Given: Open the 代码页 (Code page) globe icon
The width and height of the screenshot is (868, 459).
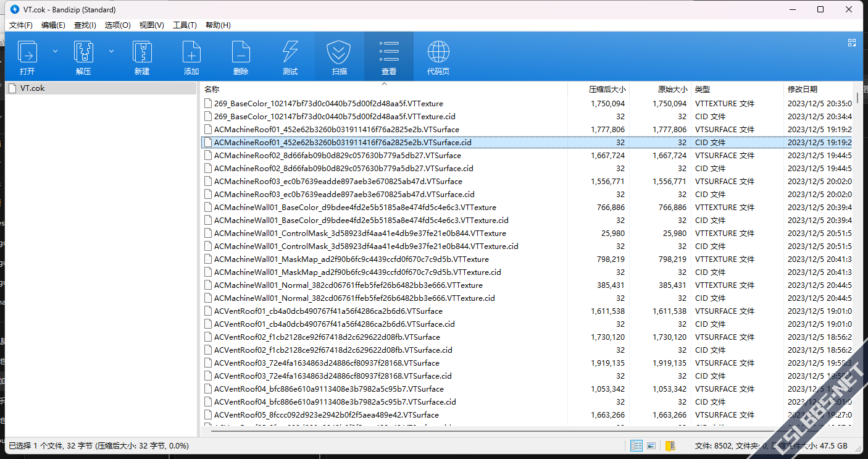Looking at the screenshot, I should (x=438, y=56).
